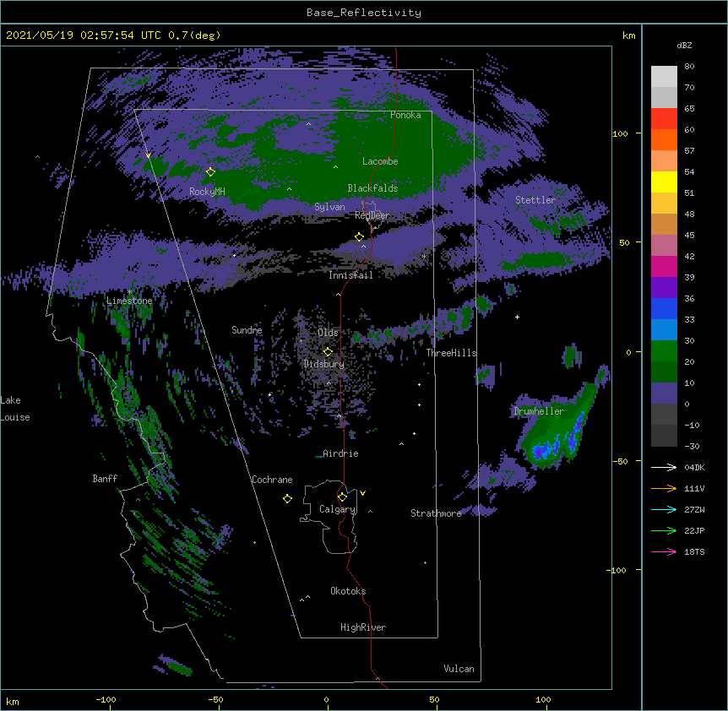The height and width of the screenshot is (711, 728).
Task: Click the intense blue storm core southeast of Drumheller
Action: point(546,451)
